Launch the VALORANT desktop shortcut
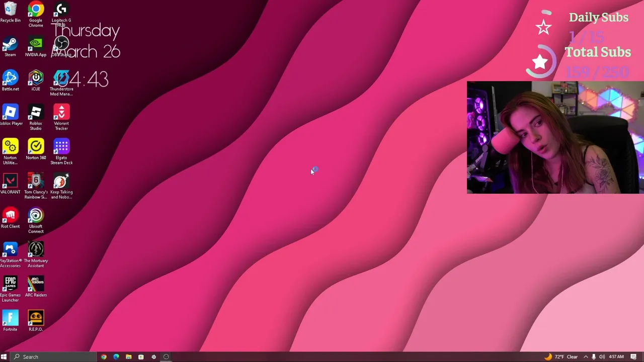The image size is (644, 362). click(10, 184)
